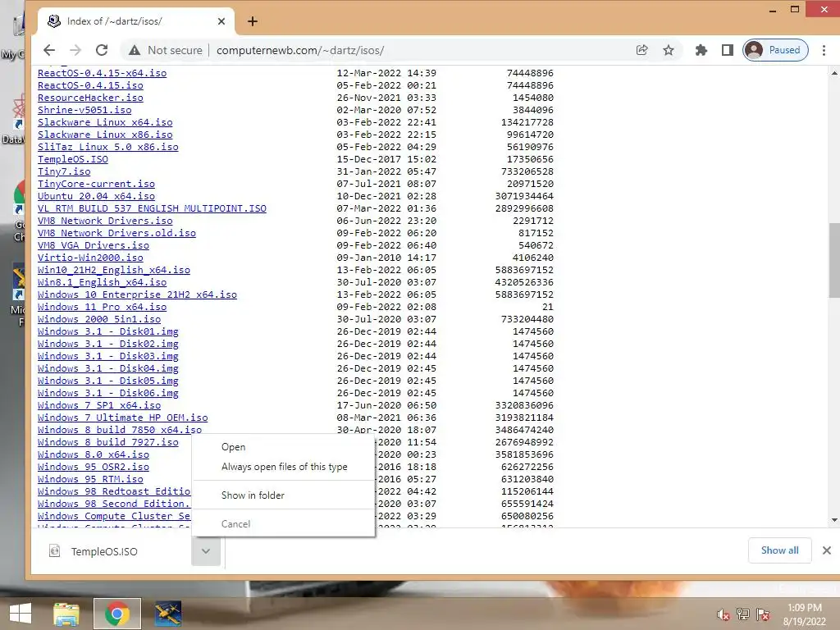
Task: Click the TempleOS.ISO link in the listing
Action: 72,159
